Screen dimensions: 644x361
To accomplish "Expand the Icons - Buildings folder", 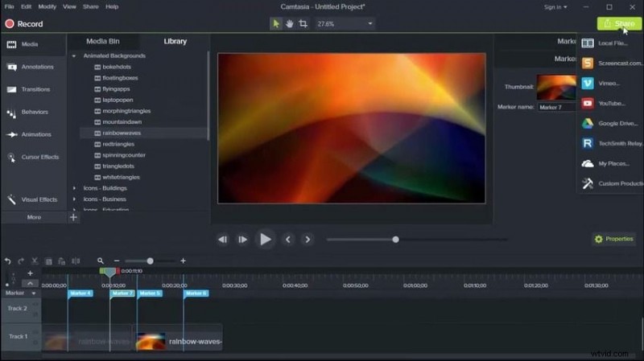I will 74,188.
